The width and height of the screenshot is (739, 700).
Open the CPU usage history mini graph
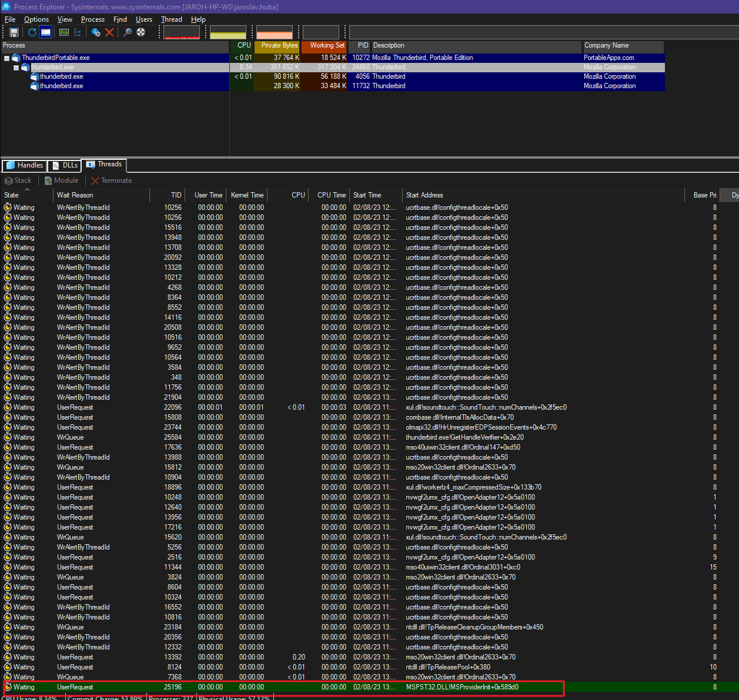click(x=182, y=32)
